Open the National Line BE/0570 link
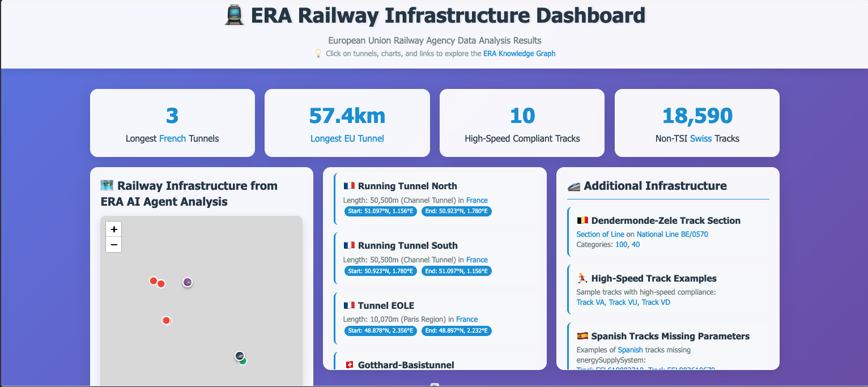This screenshot has height=387, width=868. (673, 234)
